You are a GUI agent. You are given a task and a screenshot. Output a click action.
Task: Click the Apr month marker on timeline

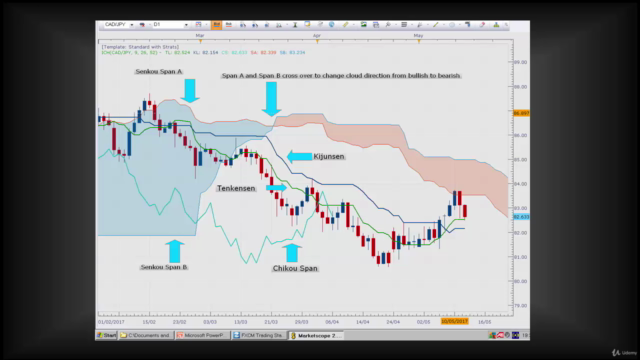(x=317, y=36)
